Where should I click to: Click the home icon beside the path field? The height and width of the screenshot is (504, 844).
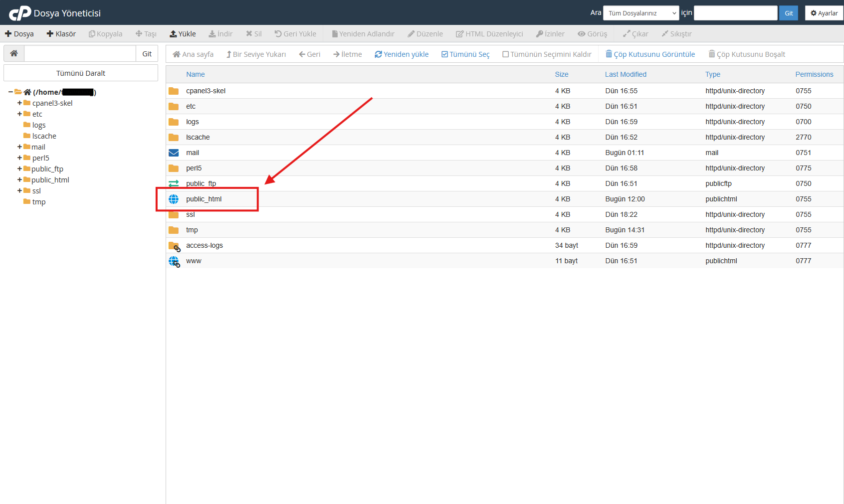pos(14,54)
